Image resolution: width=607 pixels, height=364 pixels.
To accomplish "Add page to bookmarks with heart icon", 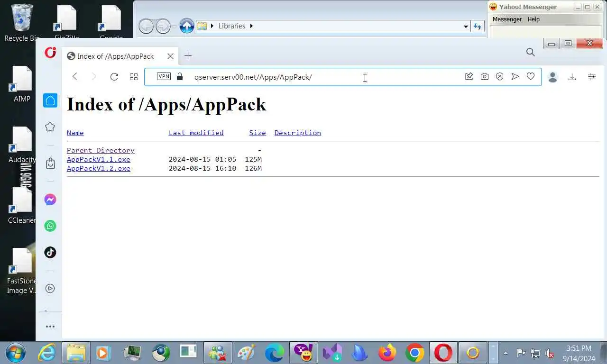I will [x=531, y=76].
